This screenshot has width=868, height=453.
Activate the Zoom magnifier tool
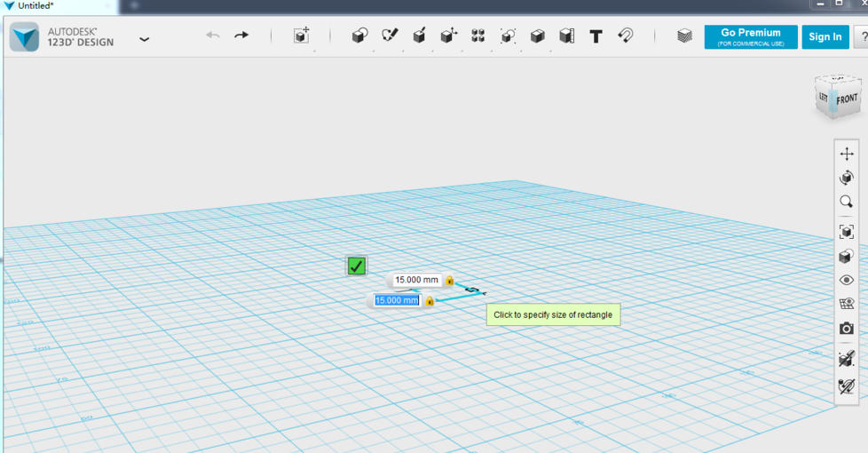pos(846,202)
